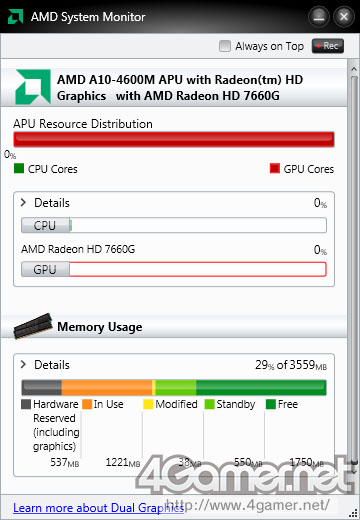Expand the Memory Usage Details chevron
This screenshot has width=360, height=520.
coord(23,364)
